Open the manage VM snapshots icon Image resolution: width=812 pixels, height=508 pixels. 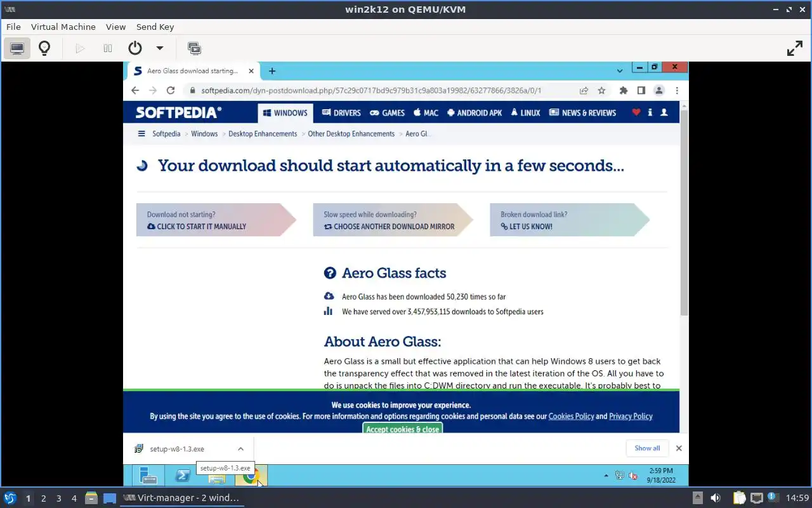194,48
